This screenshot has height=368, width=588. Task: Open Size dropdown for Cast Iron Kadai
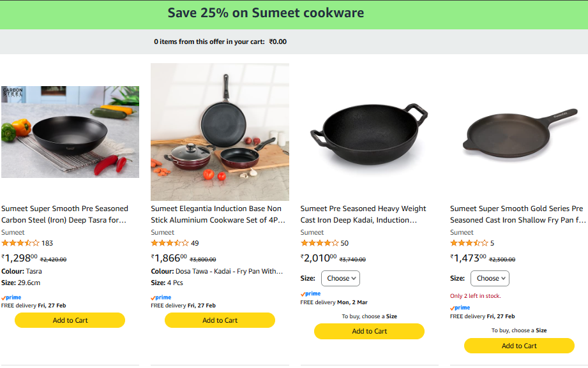343,278
